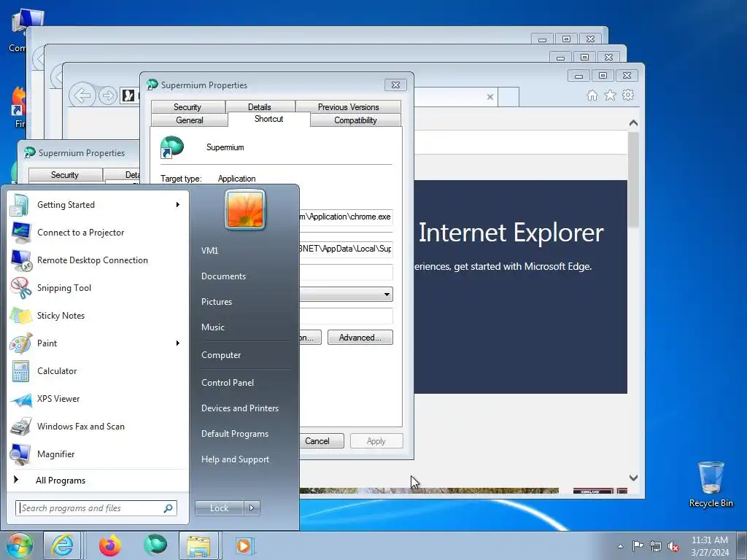Open Internet Explorer Favorites star
This screenshot has height=560, width=747.
tap(611, 96)
